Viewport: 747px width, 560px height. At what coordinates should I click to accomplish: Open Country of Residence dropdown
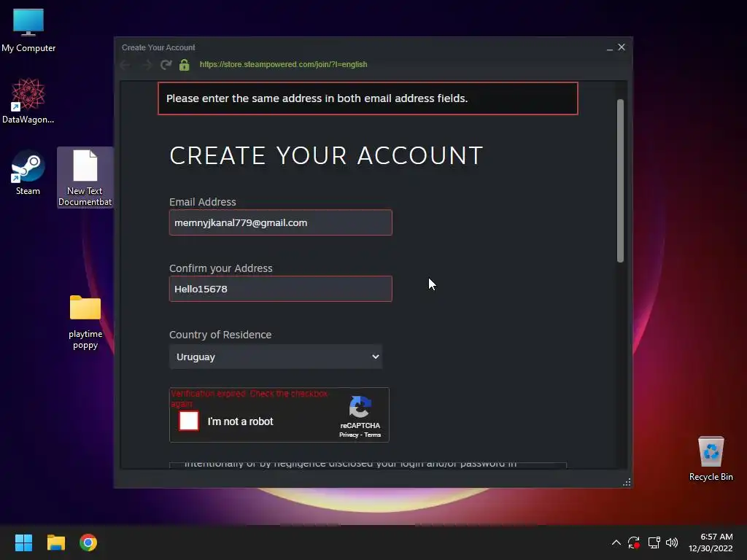[x=276, y=357]
